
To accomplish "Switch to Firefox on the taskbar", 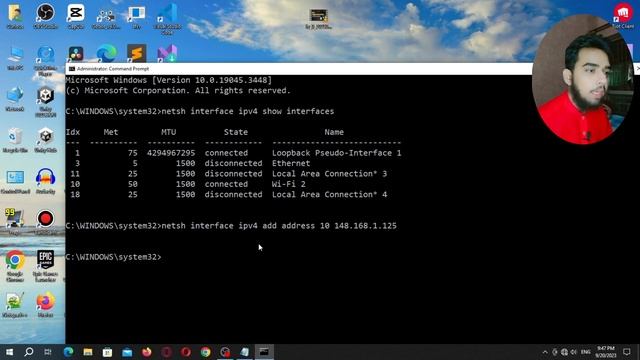I will 147,352.
